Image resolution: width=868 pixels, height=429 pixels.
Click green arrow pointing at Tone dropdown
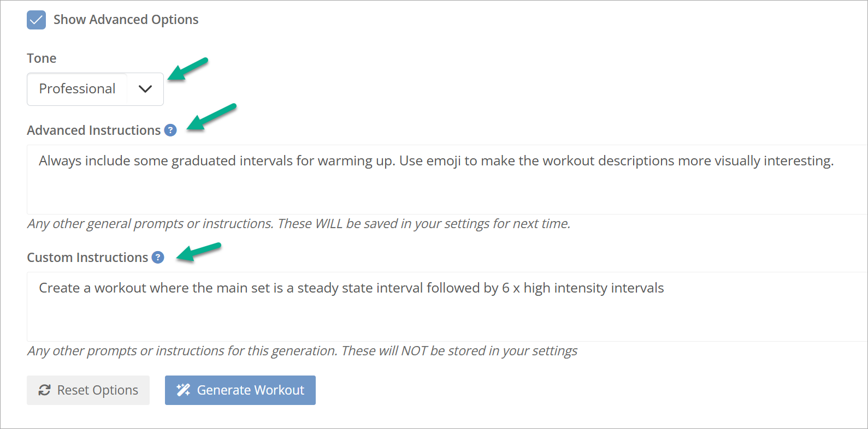(188, 69)
